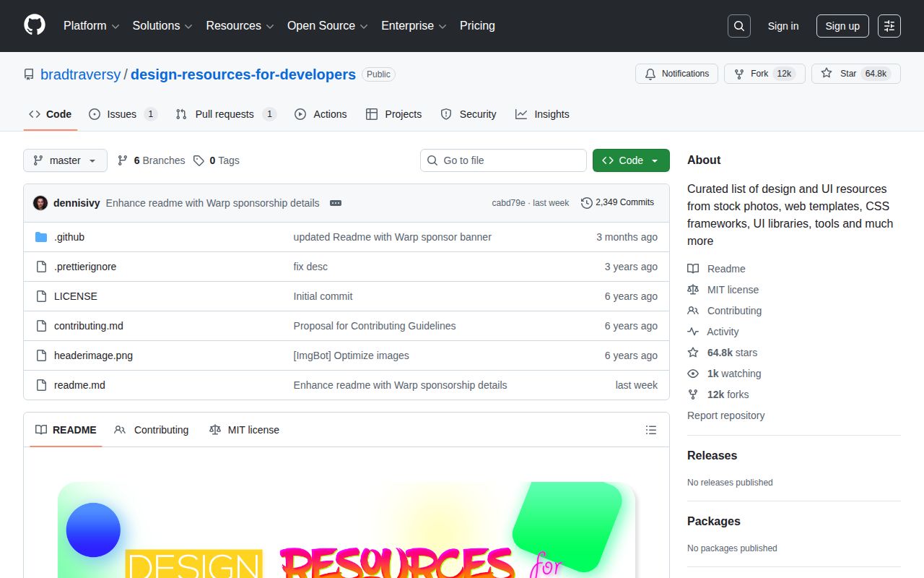The height and width of the screenshot is (578, 924).
Task: Open the .github folder
Action: pos(70,237)
